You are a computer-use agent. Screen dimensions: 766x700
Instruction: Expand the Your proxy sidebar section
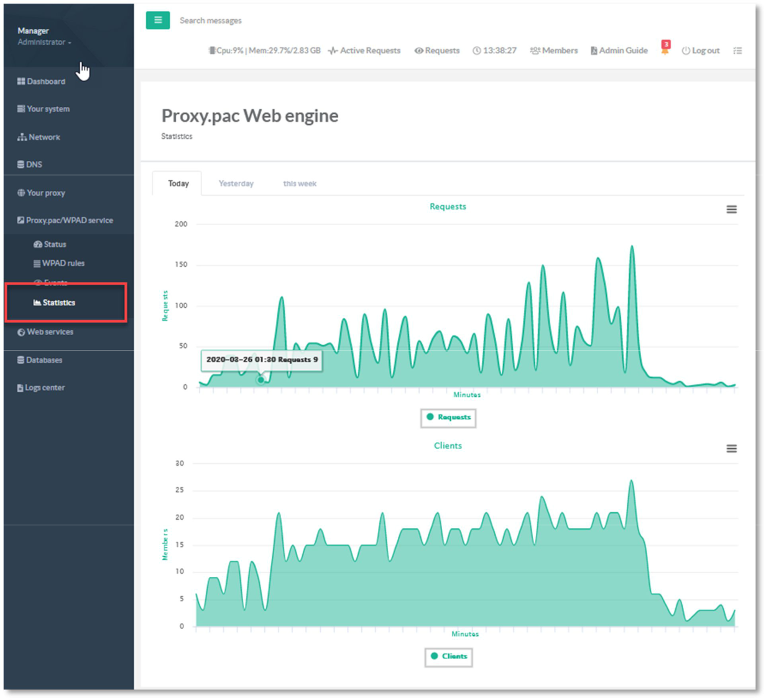(42, 193)
